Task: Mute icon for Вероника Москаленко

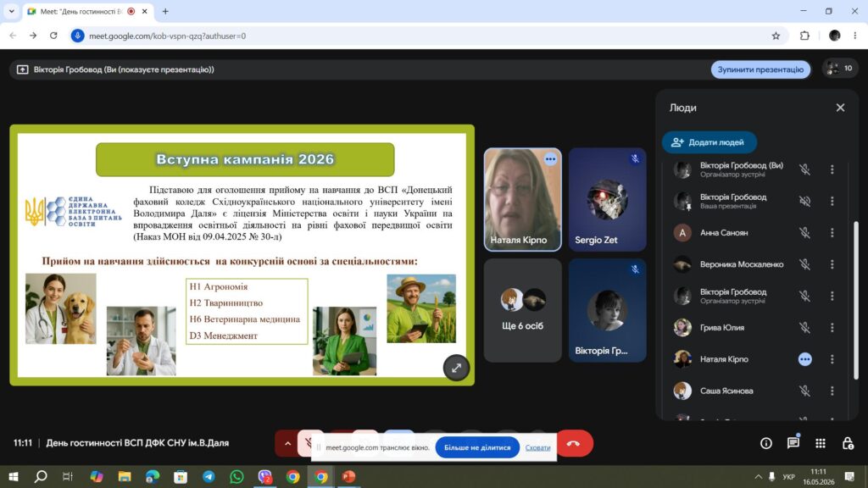Action: point(805,264)
